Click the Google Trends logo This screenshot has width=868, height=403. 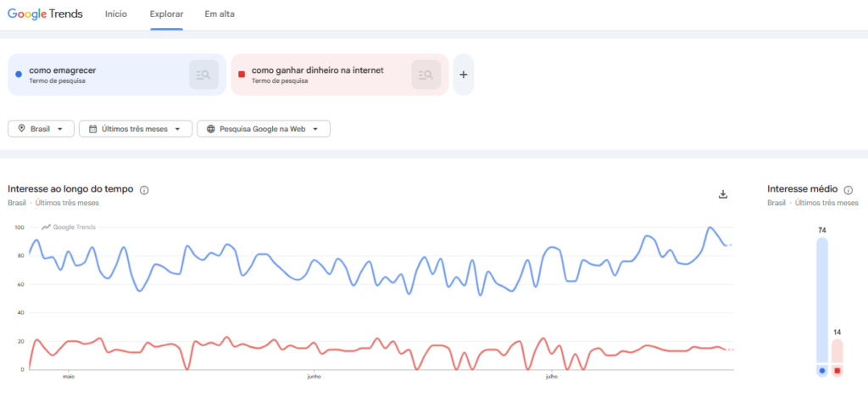(x=46, y=14)
